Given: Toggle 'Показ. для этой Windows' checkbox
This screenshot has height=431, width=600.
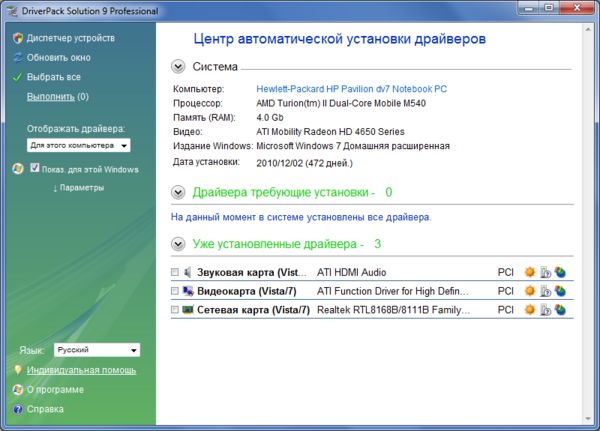Looking at the screenshot, I should click(x=34, y=169).
